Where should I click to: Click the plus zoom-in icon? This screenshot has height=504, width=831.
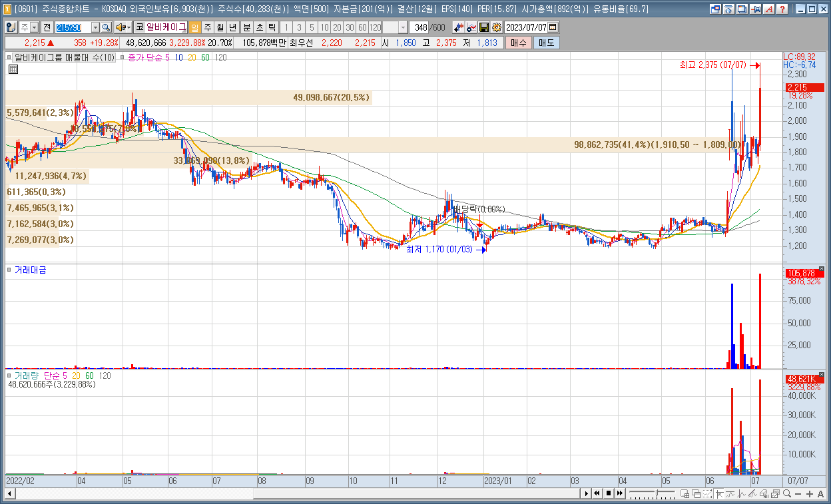pos(810,493)
